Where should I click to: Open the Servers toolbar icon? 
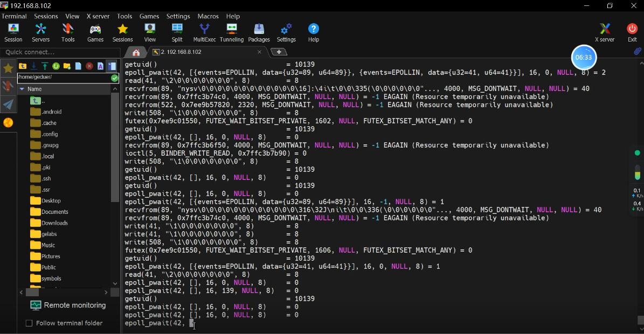coord(40,32)
